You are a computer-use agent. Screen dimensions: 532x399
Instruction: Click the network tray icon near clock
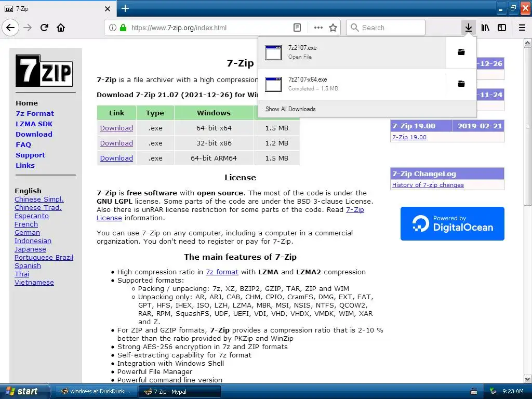coord(494,391)
